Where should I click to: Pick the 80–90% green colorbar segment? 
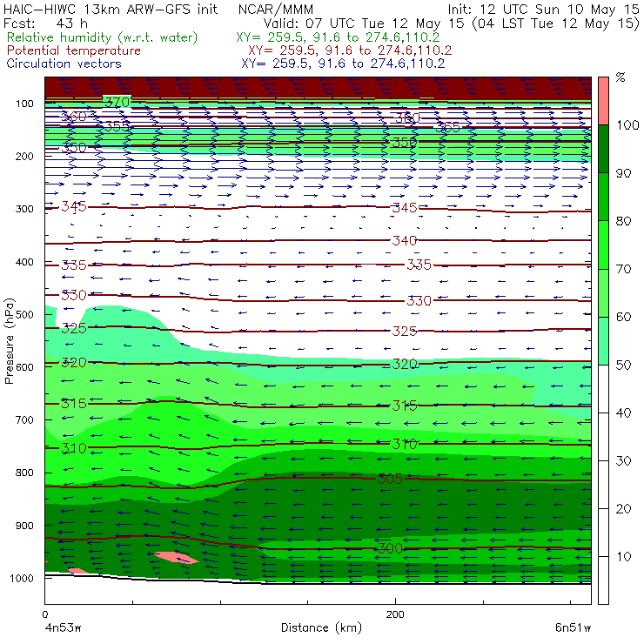603,197
